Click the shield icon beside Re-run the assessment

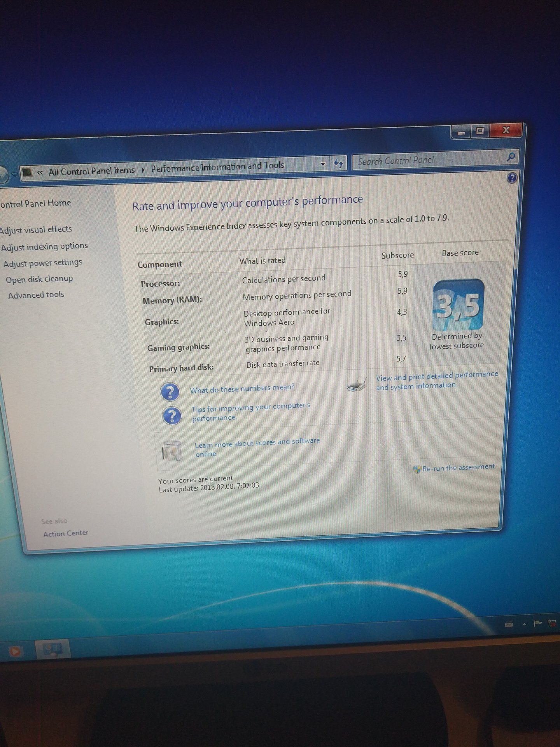pyautogui.click(x=417, y=469)
